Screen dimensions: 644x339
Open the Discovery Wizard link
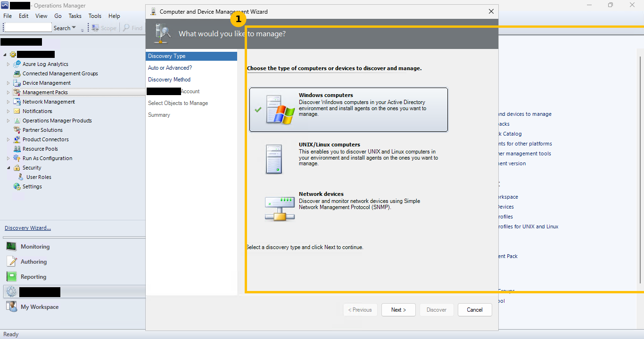tap(28, 228)
